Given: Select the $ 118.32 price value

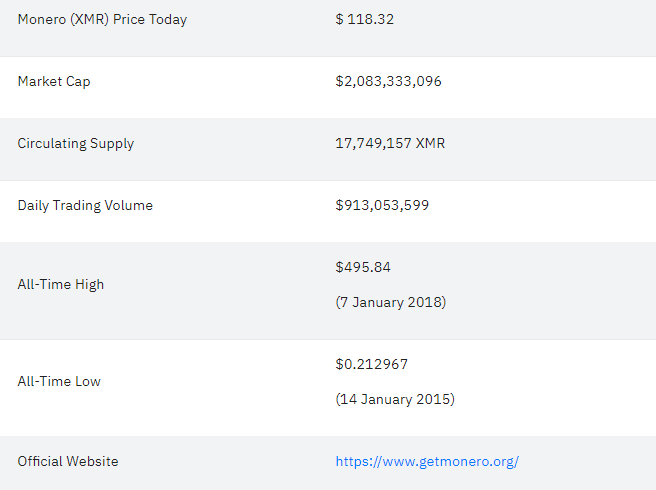Looking at the screenshot, I should (x=365, y=19).
